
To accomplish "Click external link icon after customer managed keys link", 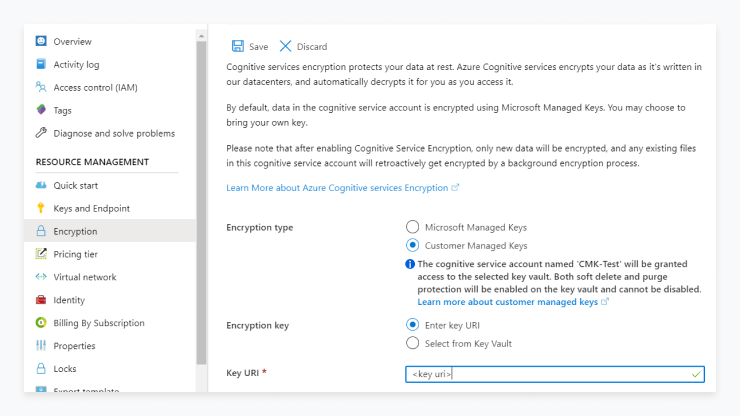I will (605, 301).
